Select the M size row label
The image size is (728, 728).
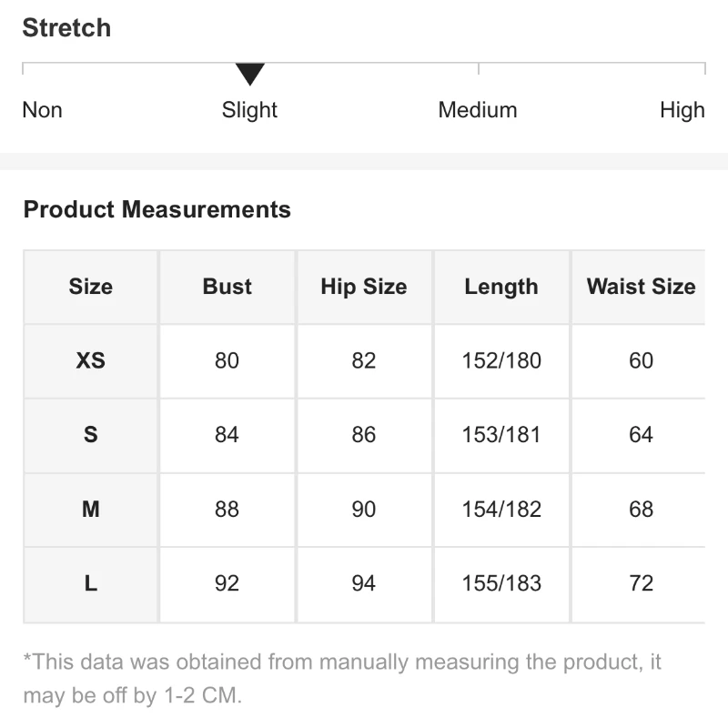(x=91, y=510)
